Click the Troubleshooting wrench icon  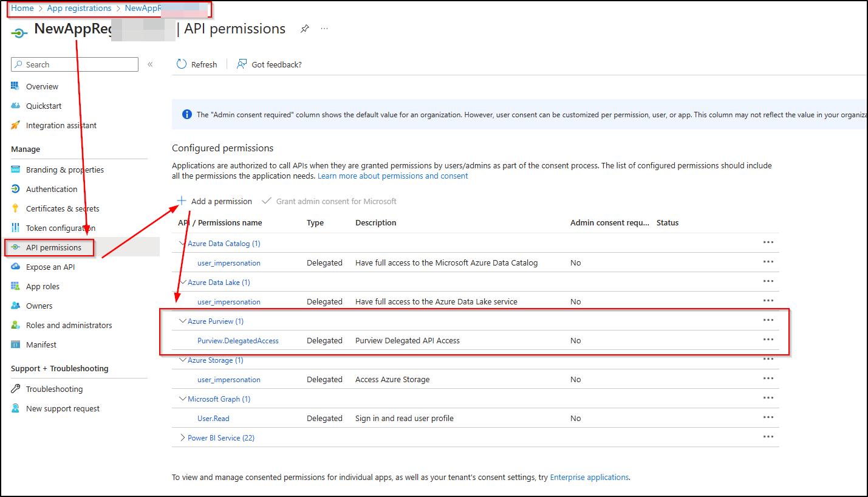(16, 389)
